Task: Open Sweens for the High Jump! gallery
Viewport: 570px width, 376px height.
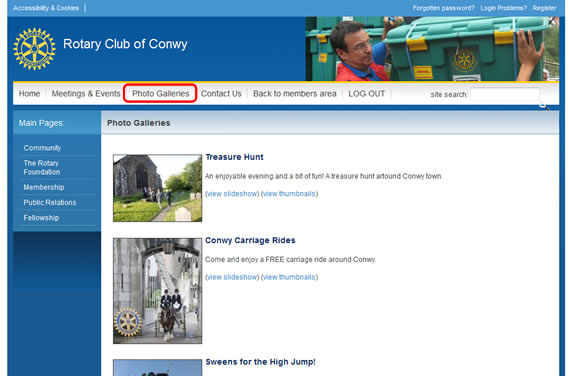Action: [260, 362]
